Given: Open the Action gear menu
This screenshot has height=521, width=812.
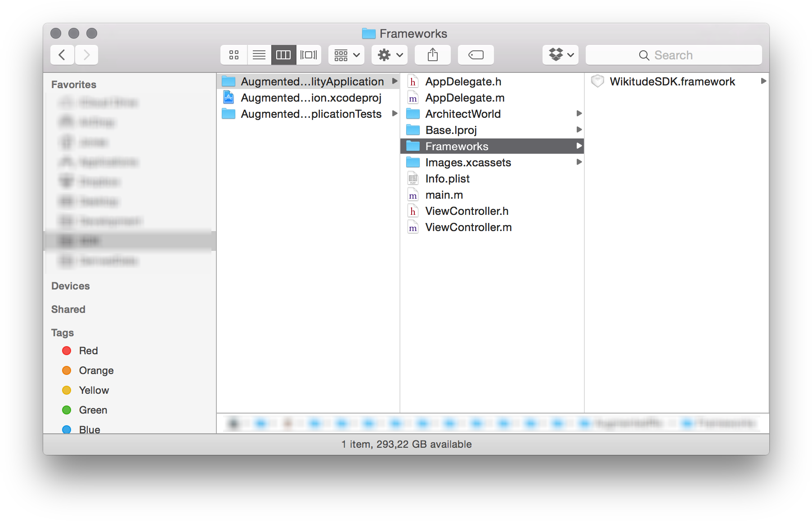Looking at the screenshot, I should point(390,55).
